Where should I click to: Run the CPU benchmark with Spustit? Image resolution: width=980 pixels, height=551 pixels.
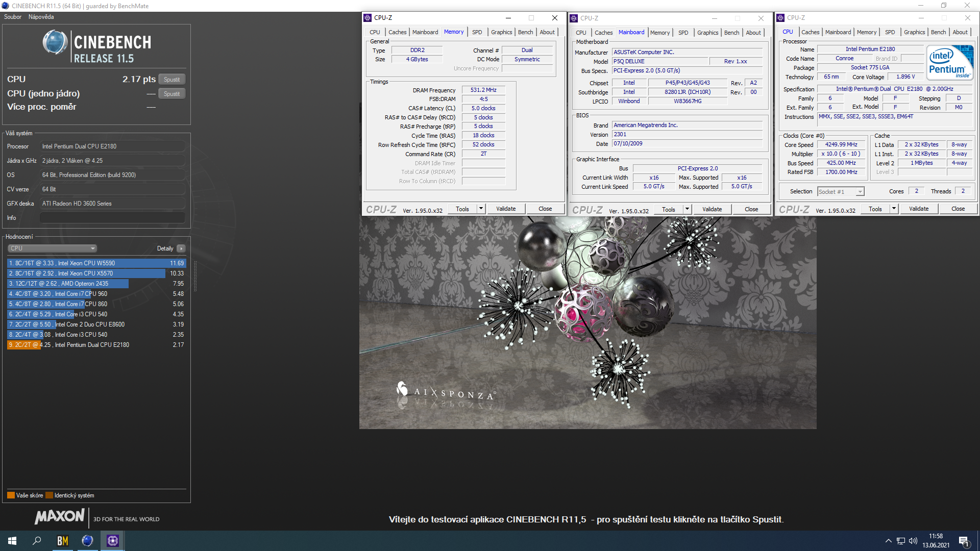171,80
